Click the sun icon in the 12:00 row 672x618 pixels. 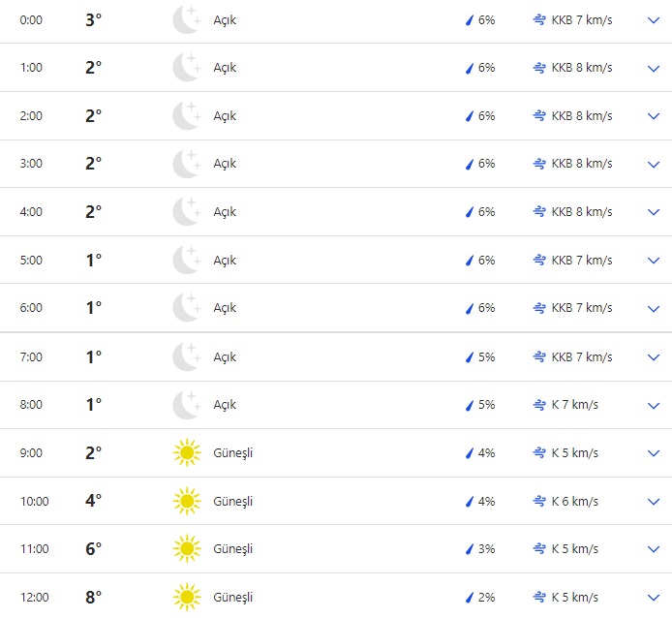(186, 597)
